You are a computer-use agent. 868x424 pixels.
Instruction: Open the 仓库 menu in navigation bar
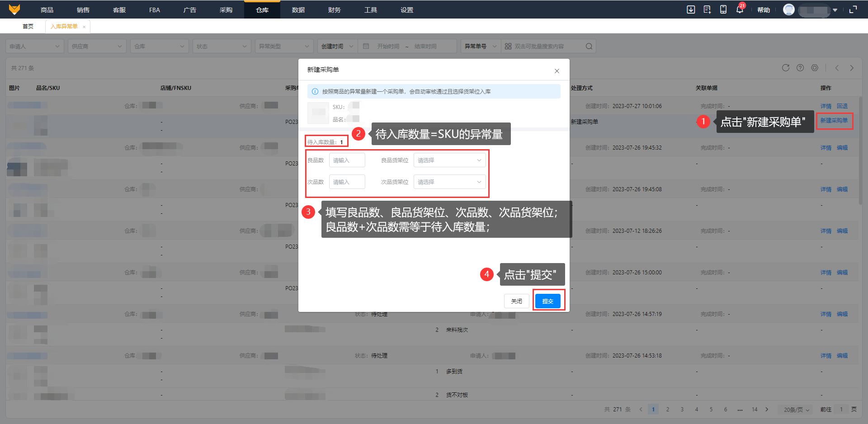tap(262, 10)
